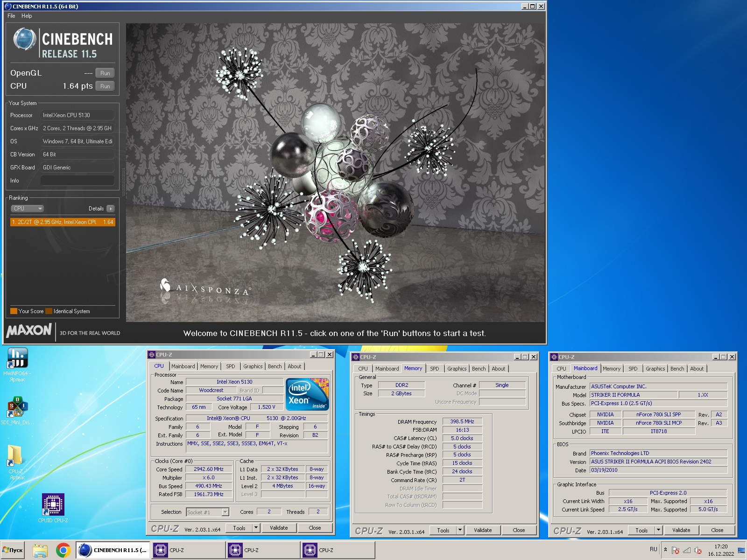Screen dimensions: 747x560
Task: Switch to Mainboard tab in left CPU-Z
Action: (183, 366)
